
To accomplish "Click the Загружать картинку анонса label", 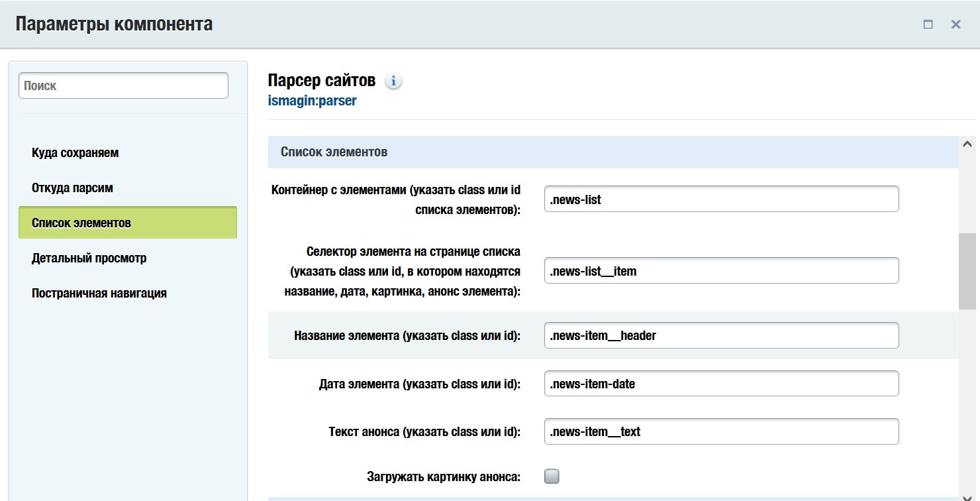I will (x=444, y=476).
